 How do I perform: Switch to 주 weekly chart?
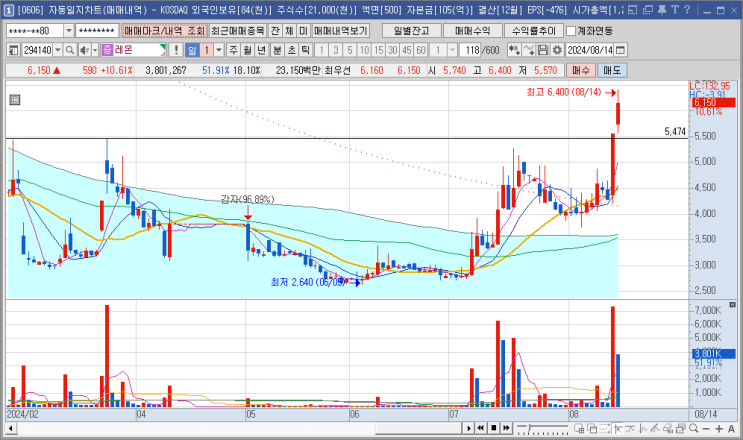233,50
